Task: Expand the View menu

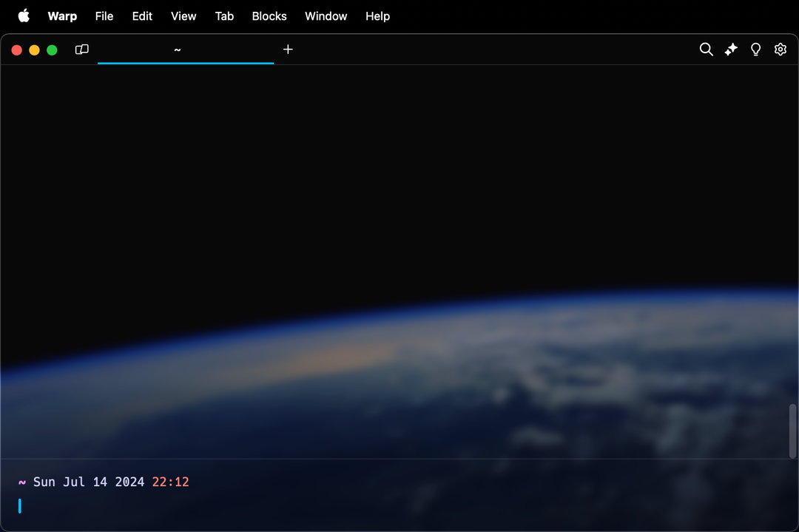Action: pos(183,16)
